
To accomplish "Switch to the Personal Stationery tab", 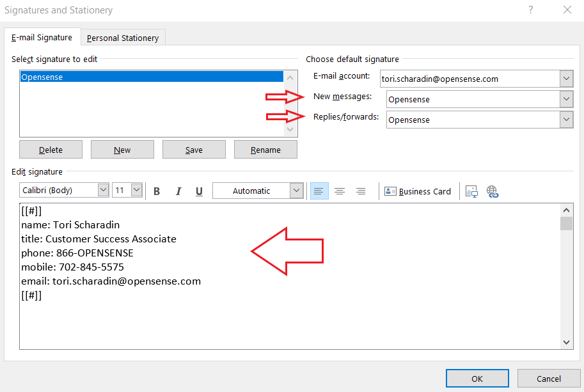I will point(123,38).
